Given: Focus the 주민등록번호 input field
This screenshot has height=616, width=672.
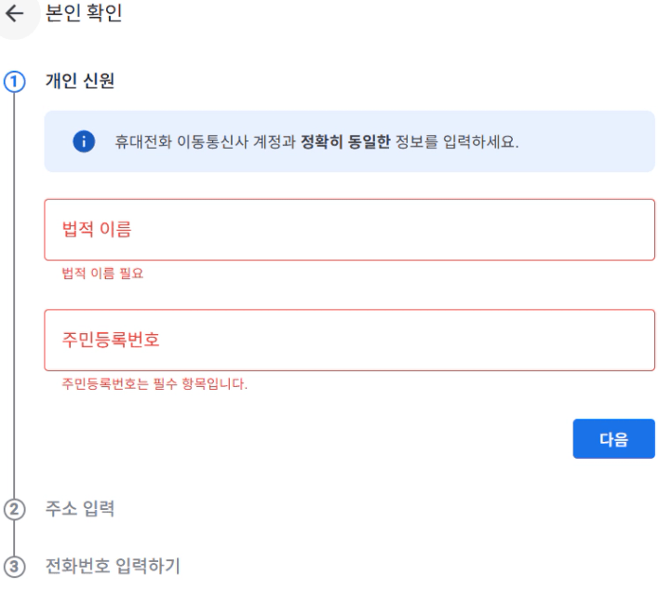Looking at the screenshot, I should tap(349, 340).
